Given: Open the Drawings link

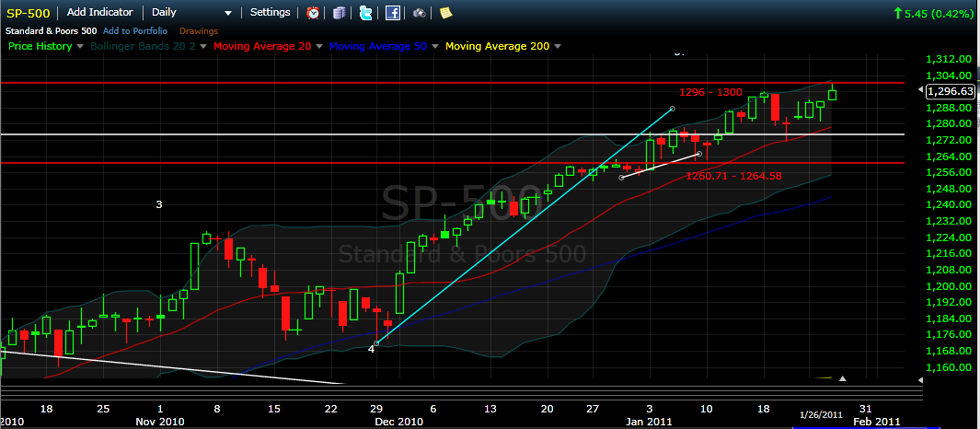Looking at the screenshot, I should pyautogui.click(x=199, y=30).
